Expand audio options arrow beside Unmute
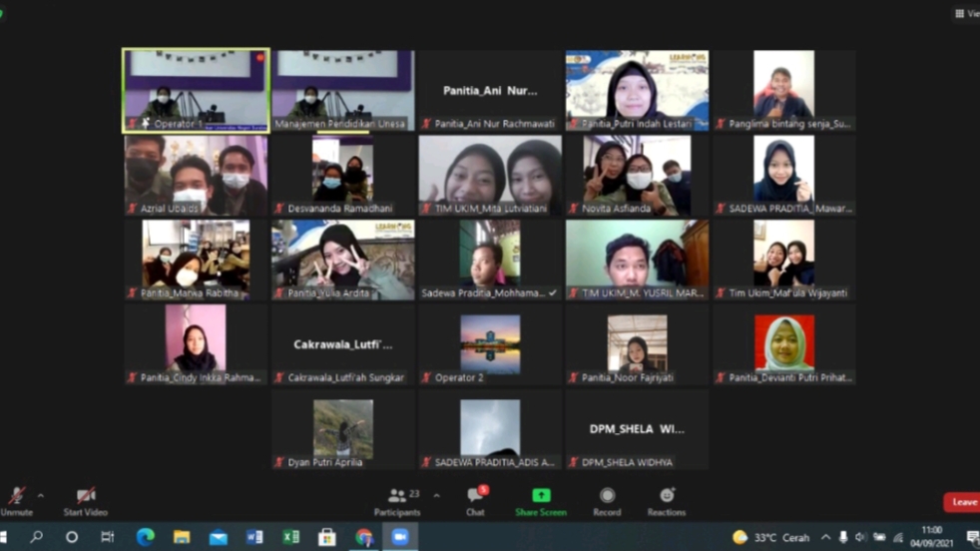 click(41, 495)
